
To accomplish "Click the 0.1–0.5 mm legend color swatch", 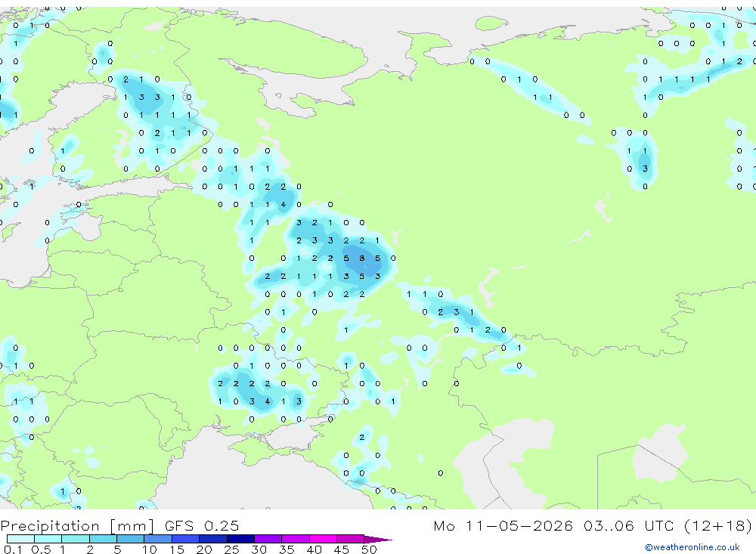I will click(x=20, y=539).
